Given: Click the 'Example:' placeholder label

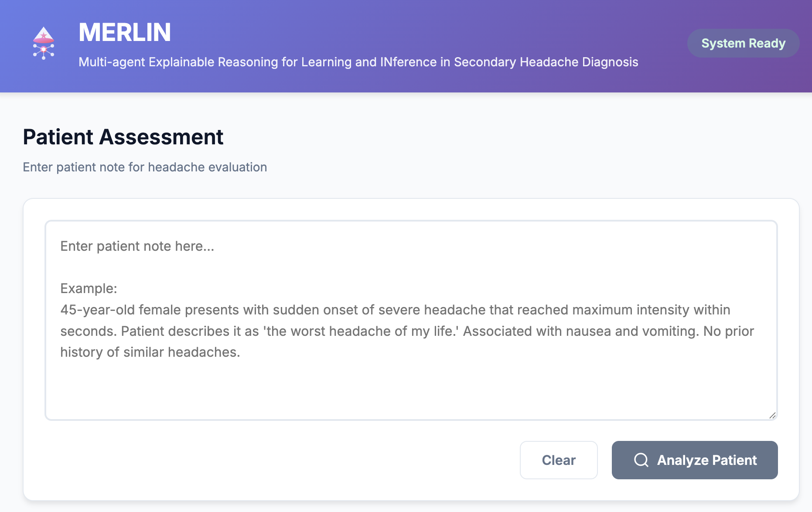Looking at the screenshot, I should tap(89, 288).
